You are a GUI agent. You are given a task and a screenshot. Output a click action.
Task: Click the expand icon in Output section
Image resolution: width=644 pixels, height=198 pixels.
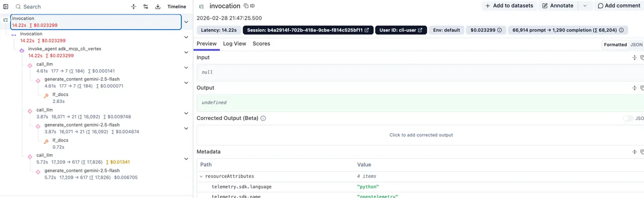634,88
